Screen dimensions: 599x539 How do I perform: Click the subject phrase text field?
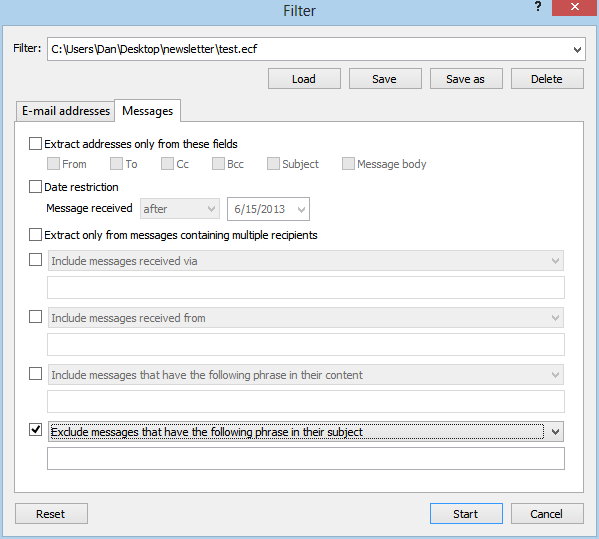click(x=306, y=458)
